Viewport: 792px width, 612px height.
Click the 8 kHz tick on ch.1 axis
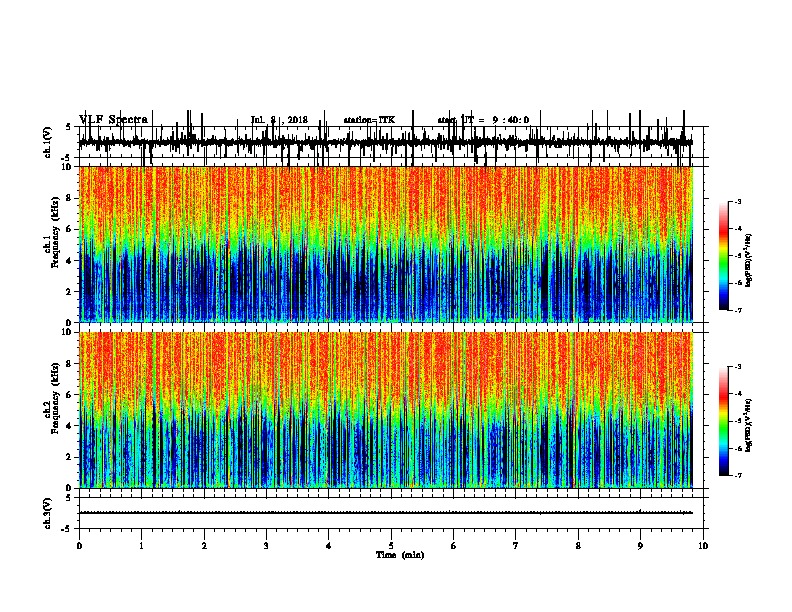tap(70, 198)
